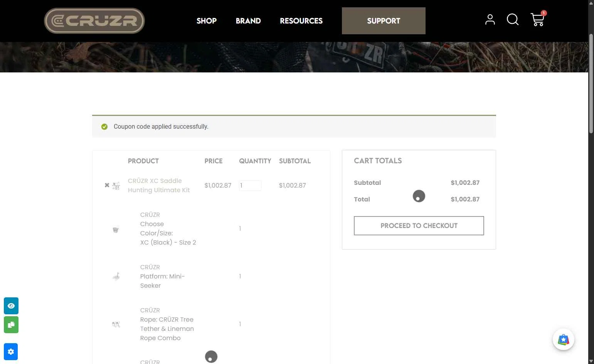Click the cart item count badge
Screen dimensions: 594x364
[x=544, y=13]
